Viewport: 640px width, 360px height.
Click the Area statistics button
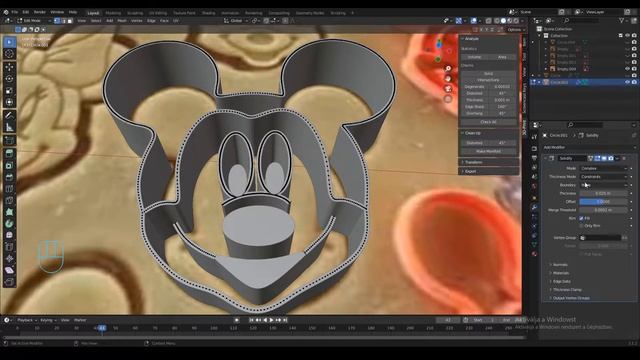(502, 57)
